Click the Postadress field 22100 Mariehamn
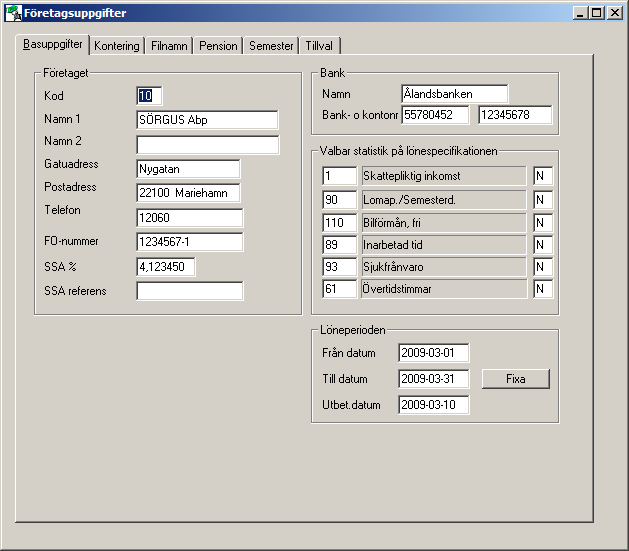This screenshot has height=551, width=629. [x=189, y=193]
